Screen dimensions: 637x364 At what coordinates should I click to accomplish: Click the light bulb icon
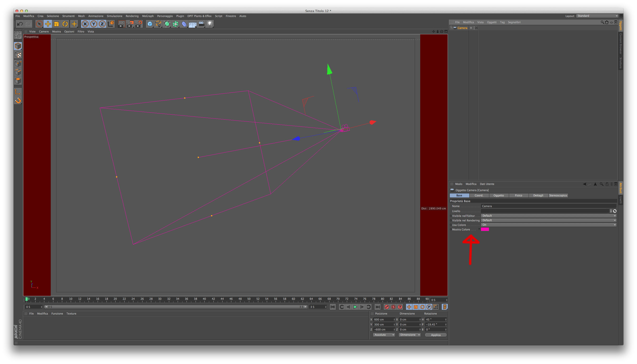(210, 24)
